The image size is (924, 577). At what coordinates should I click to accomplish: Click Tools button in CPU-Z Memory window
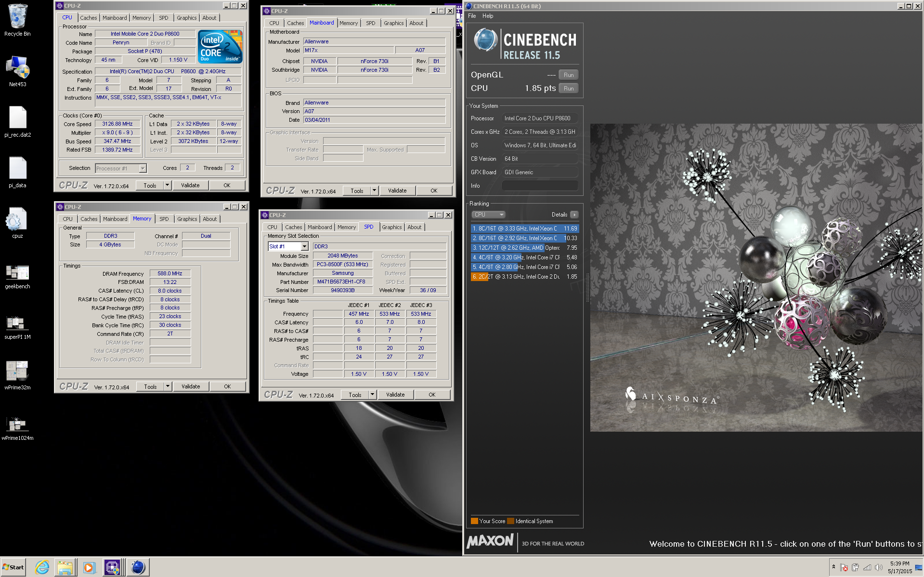pyautogui.click(x=150, y=386)
